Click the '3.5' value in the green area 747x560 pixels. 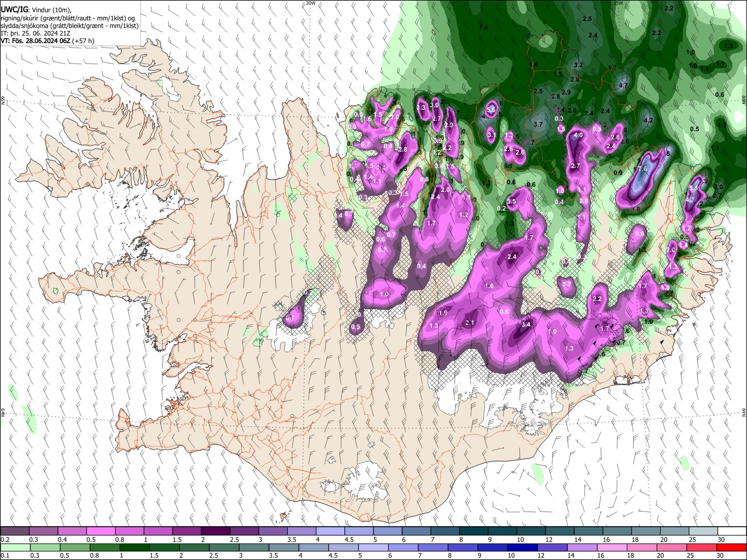point(511,201)
